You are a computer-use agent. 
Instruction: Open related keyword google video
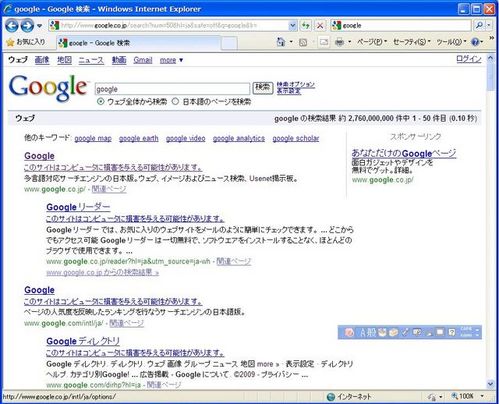[x=186, y=138]
